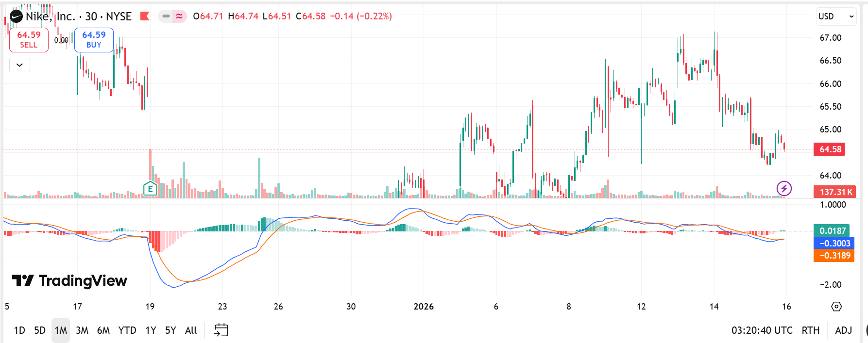The image size is (868, 343).
Task: Click the SELL button at 64.59
Action: (29, 40)
